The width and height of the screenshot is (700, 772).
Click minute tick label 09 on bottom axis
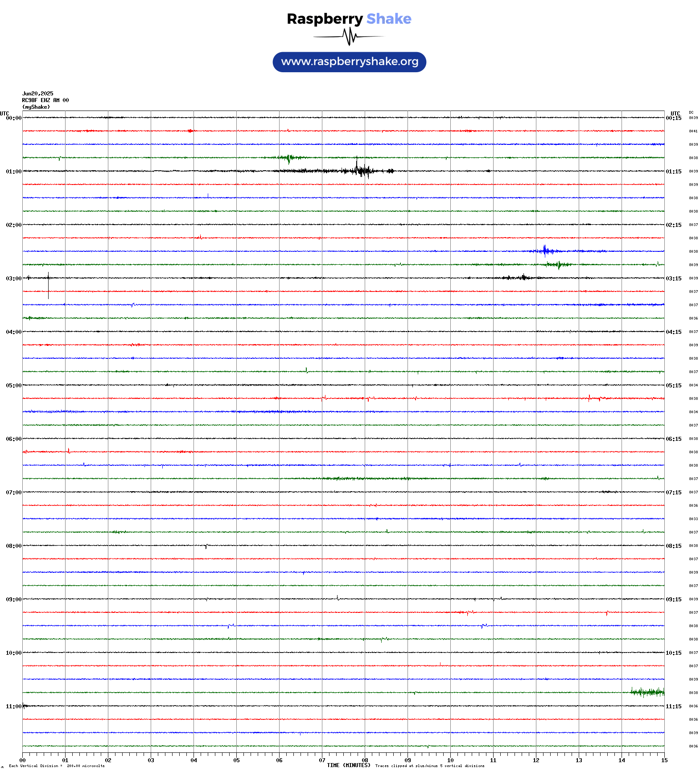408,760
